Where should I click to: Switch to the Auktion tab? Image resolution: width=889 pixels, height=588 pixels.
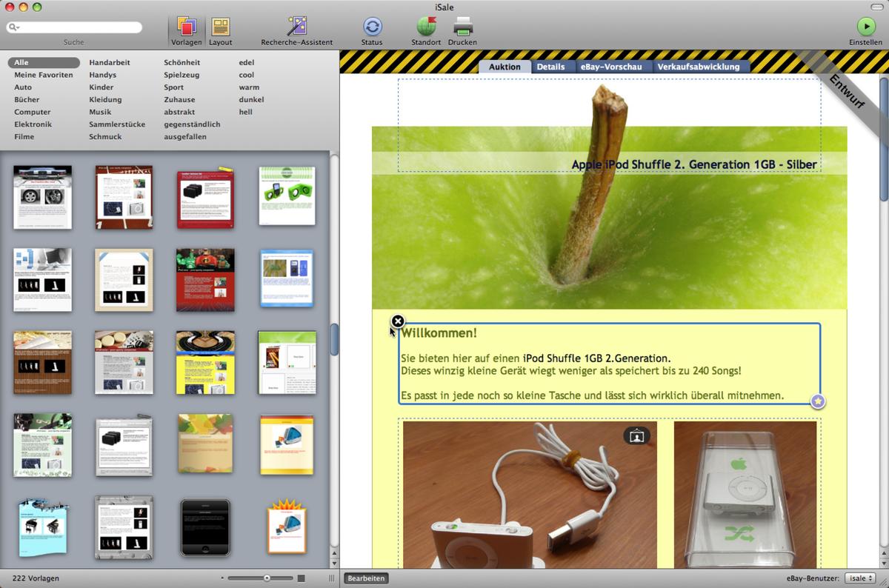point(505,67)
